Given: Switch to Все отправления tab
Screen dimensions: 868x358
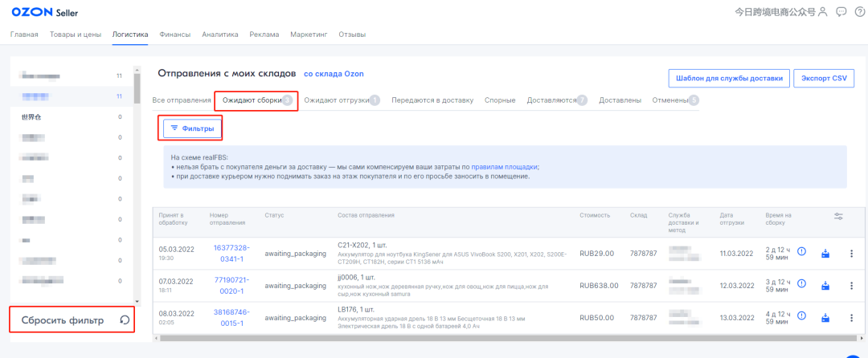Looking at the screenshot, I should point(182,100).
